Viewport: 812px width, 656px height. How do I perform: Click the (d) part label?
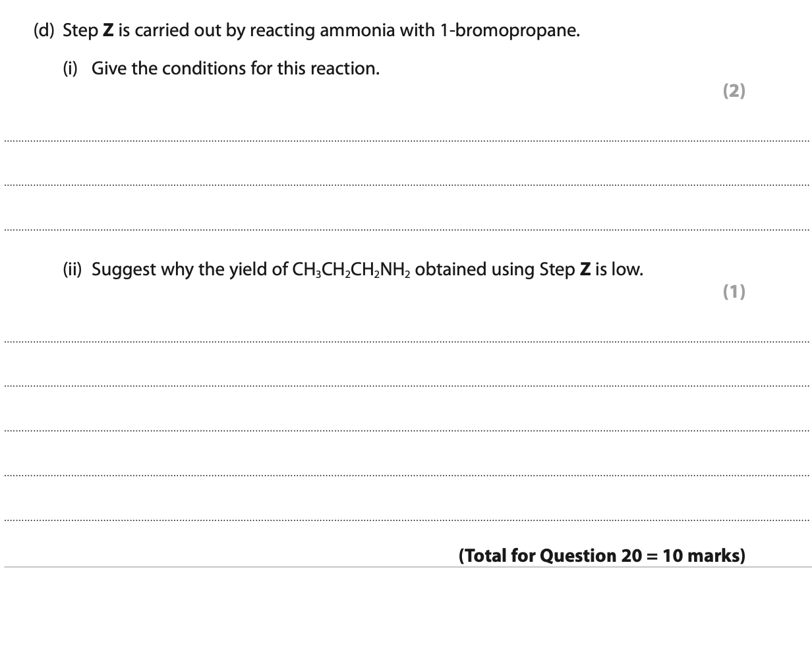pos(45,31)
